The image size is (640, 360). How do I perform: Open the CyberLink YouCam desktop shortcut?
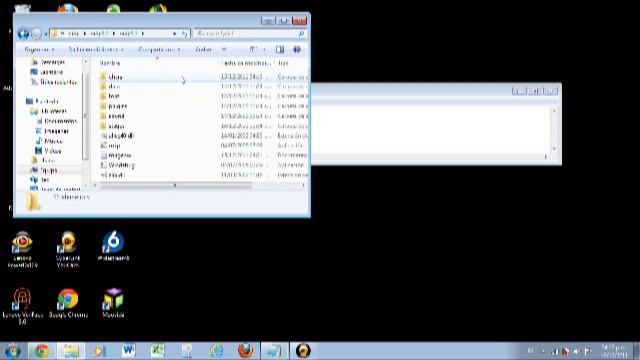[68, 249]
